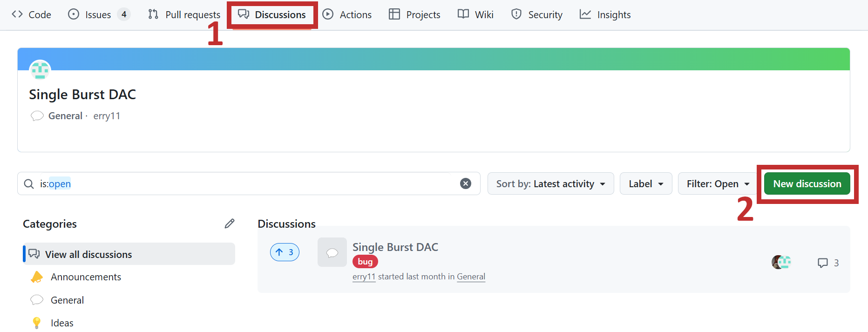Viewport: 868px width, 332px height.
Task: Expand the Filter: Open dropdown
Action: tap(718, 184)
